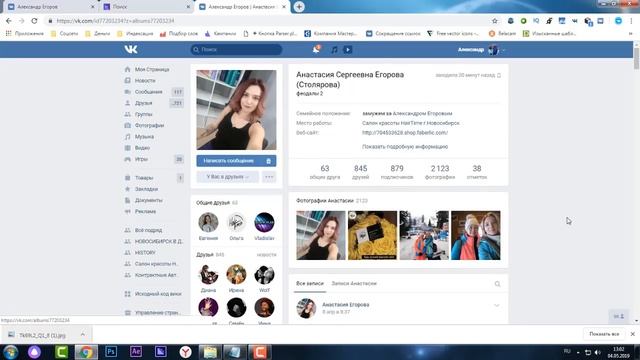Open Музыка in the left sidebar
Image resolution: width=640 pixels, height=360 pixels.
coord(144,137)
